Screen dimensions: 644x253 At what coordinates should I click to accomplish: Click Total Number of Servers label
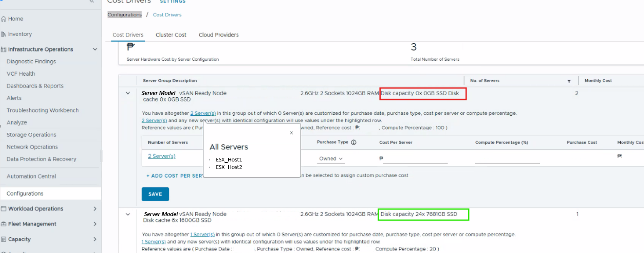(x=435, y=60)
